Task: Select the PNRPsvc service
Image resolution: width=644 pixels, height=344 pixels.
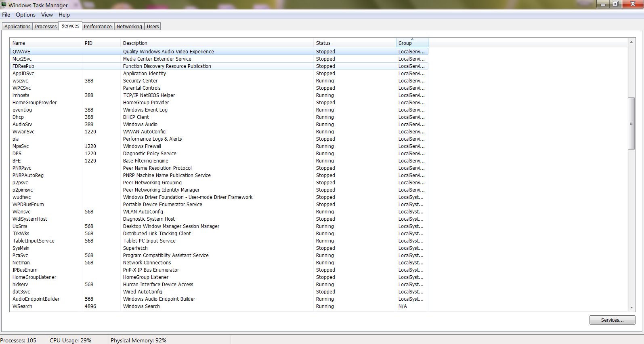Action: coord(219,168)
